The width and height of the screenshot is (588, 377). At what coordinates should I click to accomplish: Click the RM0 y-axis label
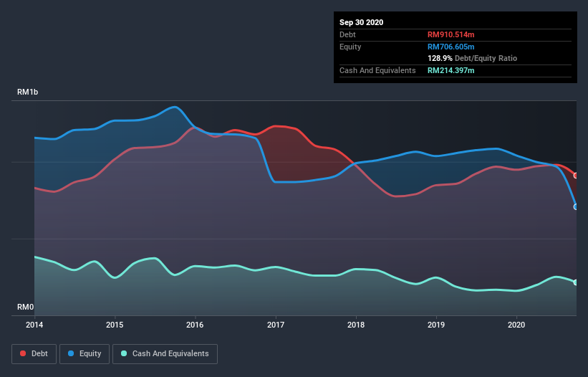(x=25, y=307)
